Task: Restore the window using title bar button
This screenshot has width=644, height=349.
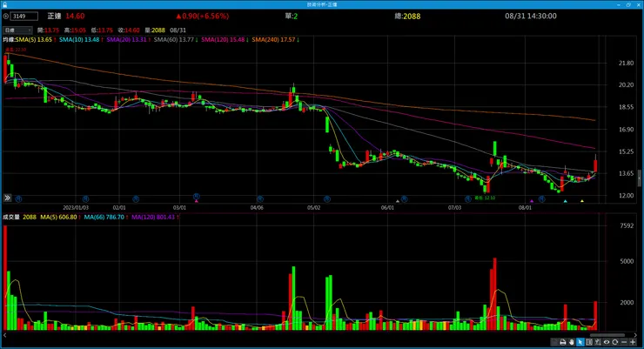Action: click(628, 4)
